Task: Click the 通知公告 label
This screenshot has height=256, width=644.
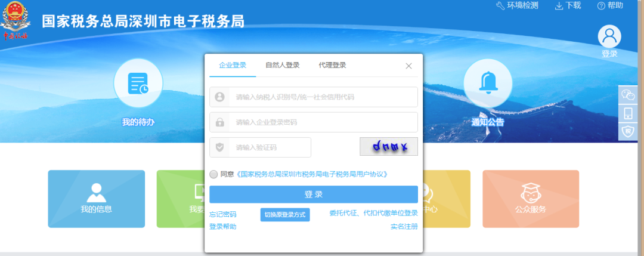Action: [x=488, y=122]
